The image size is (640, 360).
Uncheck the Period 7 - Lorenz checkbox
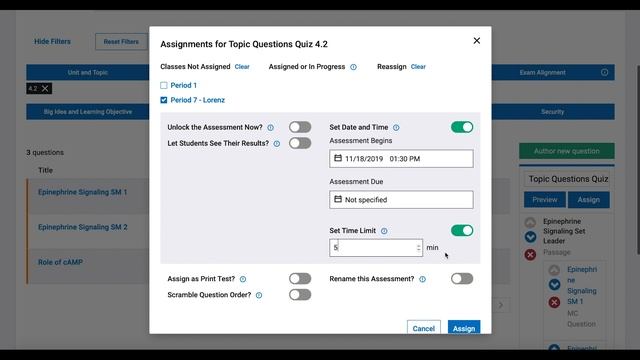pos(164,100)
